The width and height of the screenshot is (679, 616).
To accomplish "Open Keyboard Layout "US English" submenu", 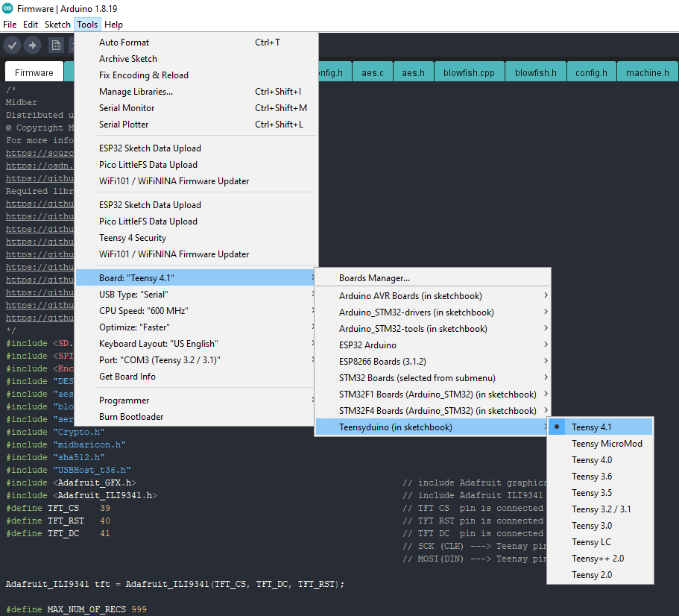I will click(196, 344).
